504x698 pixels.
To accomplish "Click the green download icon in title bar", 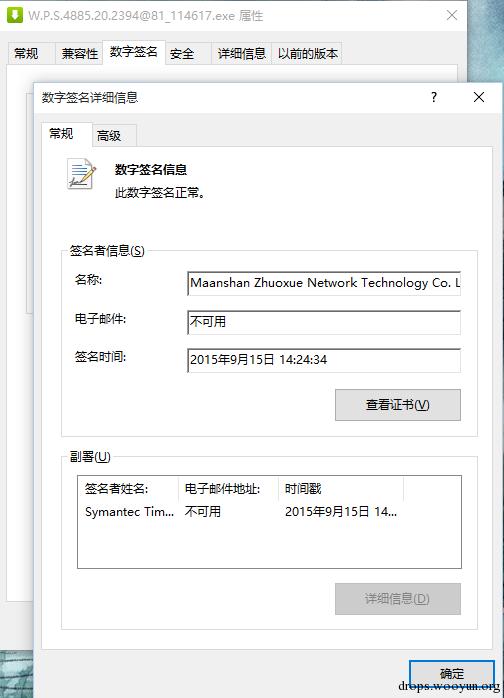I will coord(15,15).
